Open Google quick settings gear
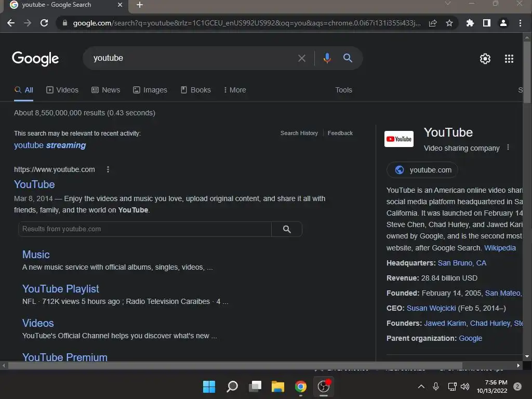The image size is (532, 399). coord(485,59)
